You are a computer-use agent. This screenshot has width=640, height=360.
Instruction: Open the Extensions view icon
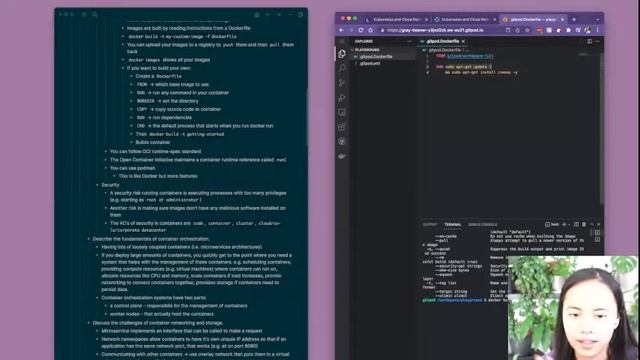pyautogui.click(x=342, y=127)
